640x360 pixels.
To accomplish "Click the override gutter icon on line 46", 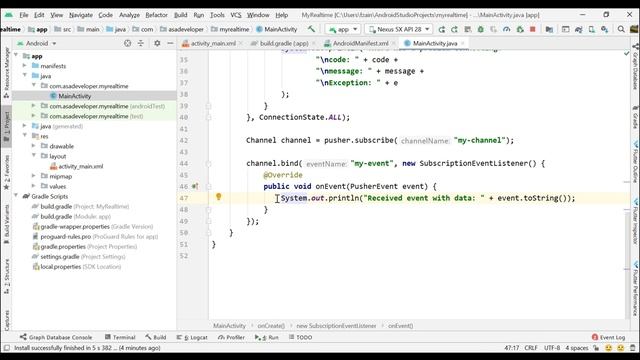I will tap(195, 187).
